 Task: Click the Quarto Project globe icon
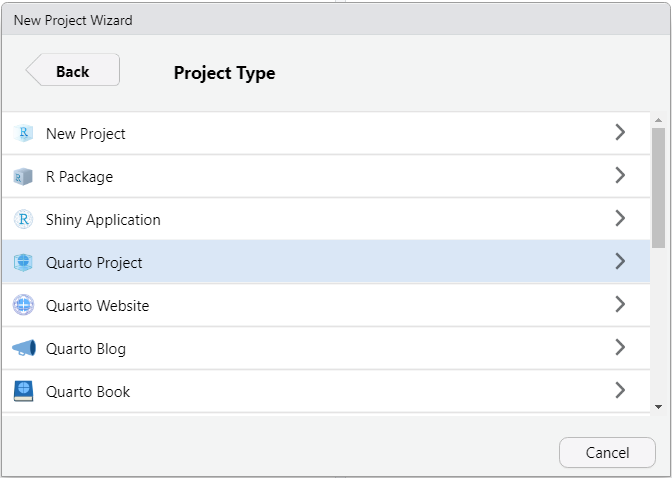(24, 263)
